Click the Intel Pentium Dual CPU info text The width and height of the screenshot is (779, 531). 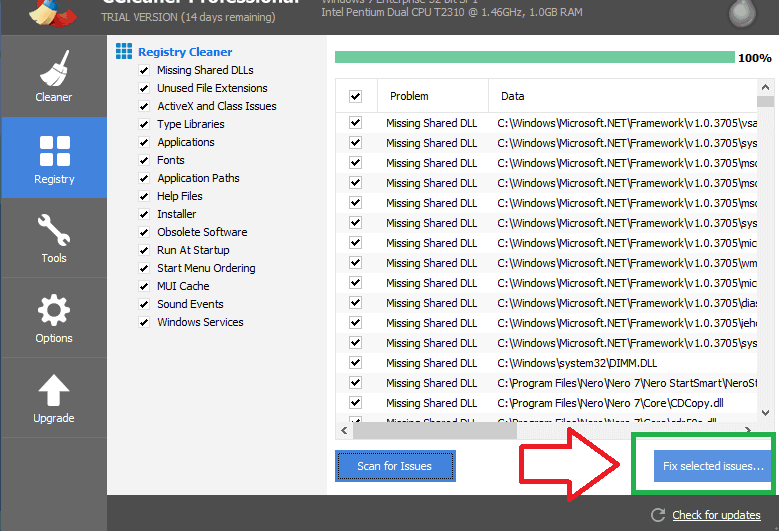coord(452,12)
